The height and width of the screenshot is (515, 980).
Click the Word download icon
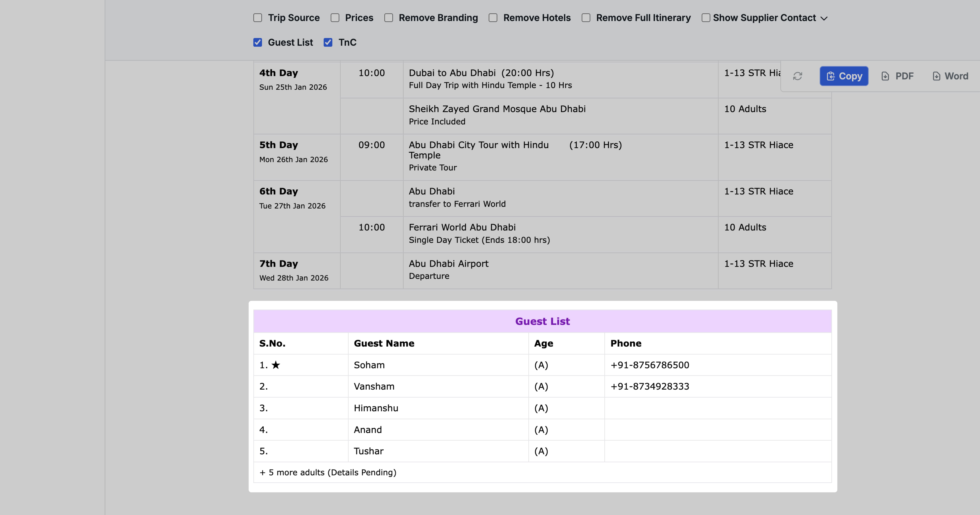(x=937, y=76)
